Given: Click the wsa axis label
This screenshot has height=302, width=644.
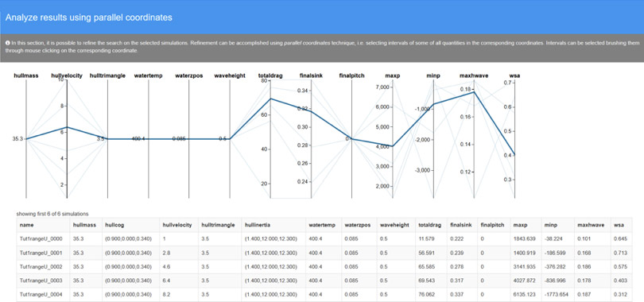Looking at the screenshot, I should pos(514,75).
